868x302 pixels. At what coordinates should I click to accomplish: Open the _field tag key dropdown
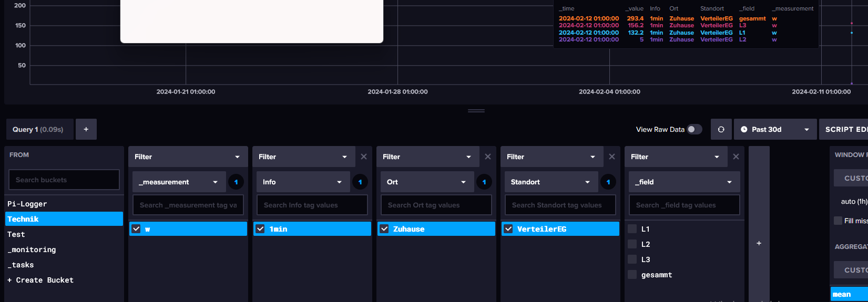point(684,182)
